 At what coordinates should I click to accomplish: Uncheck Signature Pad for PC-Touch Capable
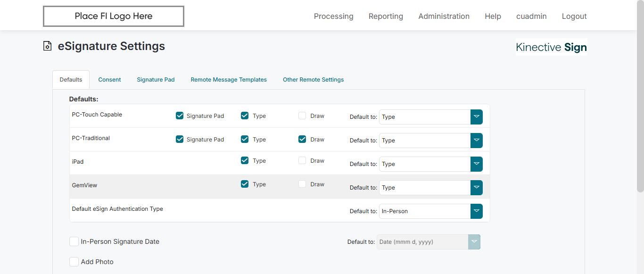coord(180,116)
